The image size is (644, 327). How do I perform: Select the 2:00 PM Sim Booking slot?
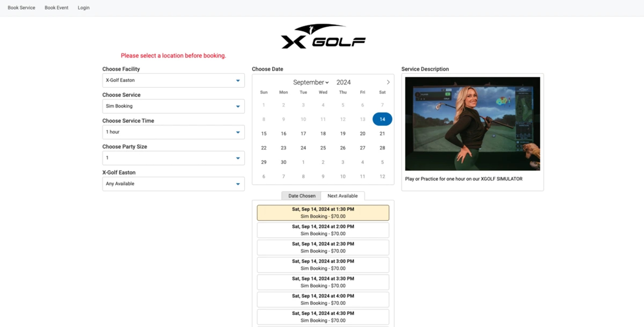(323, 230)
